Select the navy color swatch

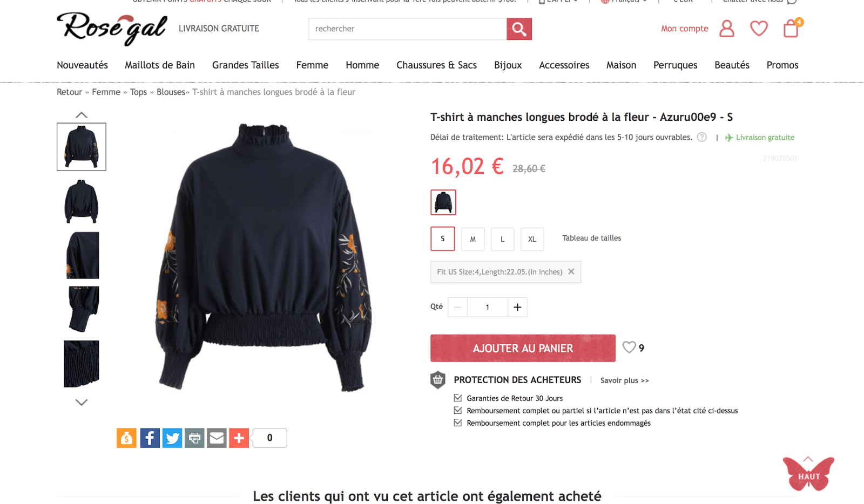(x=443, y=202)
